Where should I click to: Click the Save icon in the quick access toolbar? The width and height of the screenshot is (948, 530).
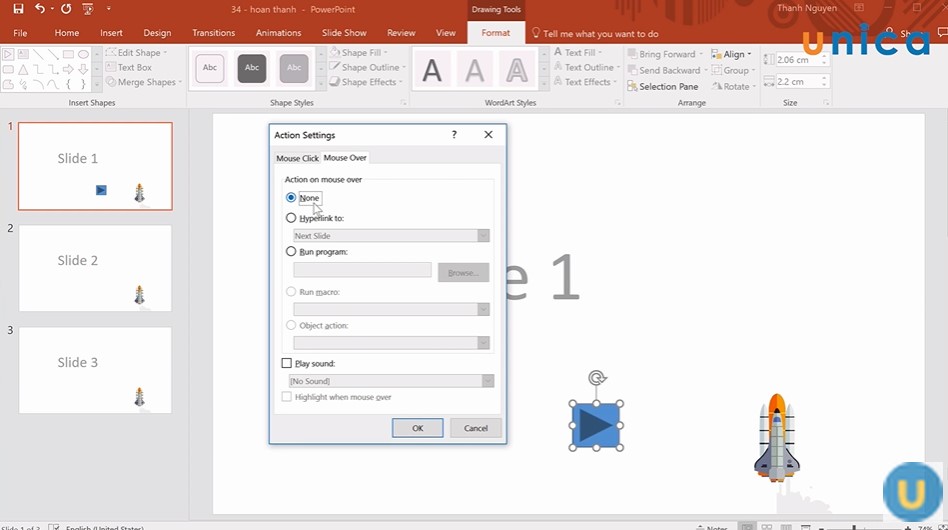point(18,8)
